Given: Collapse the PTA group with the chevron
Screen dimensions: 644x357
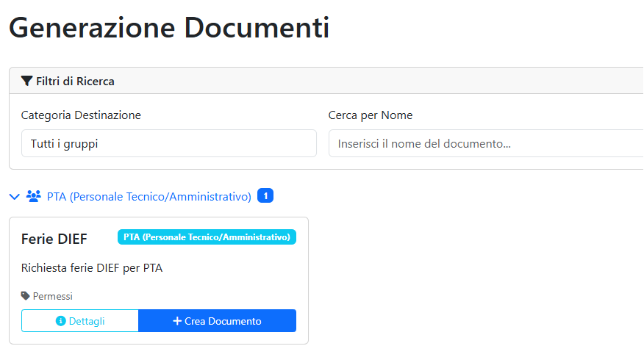Looking at the screenshot, I should pyautogui.click(x=14, y=196).
